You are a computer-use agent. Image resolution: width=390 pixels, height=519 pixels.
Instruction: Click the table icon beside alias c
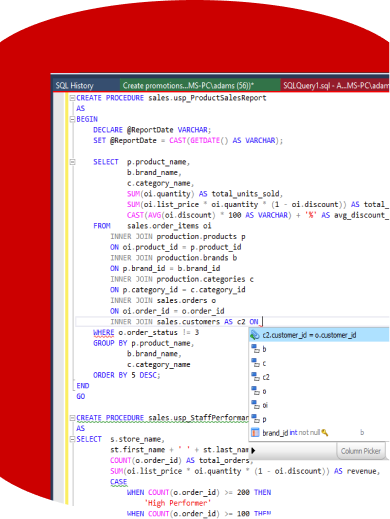tap(255, 363)
